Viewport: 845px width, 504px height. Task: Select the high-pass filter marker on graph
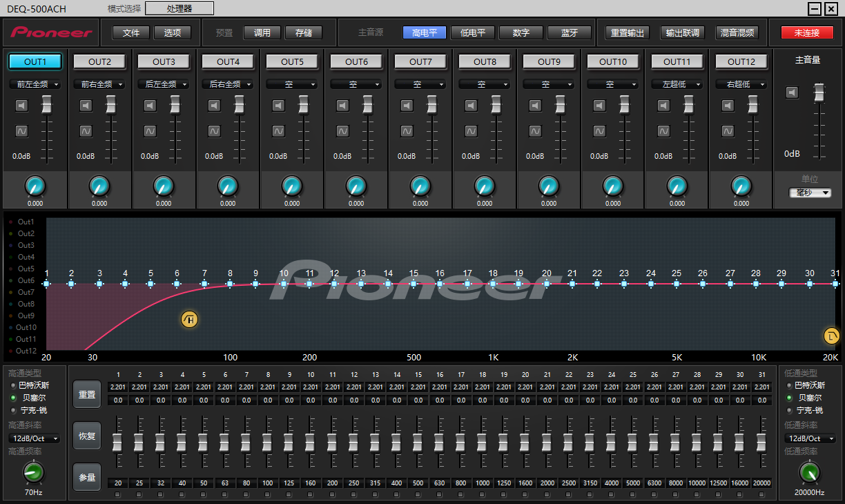point(189,319)
